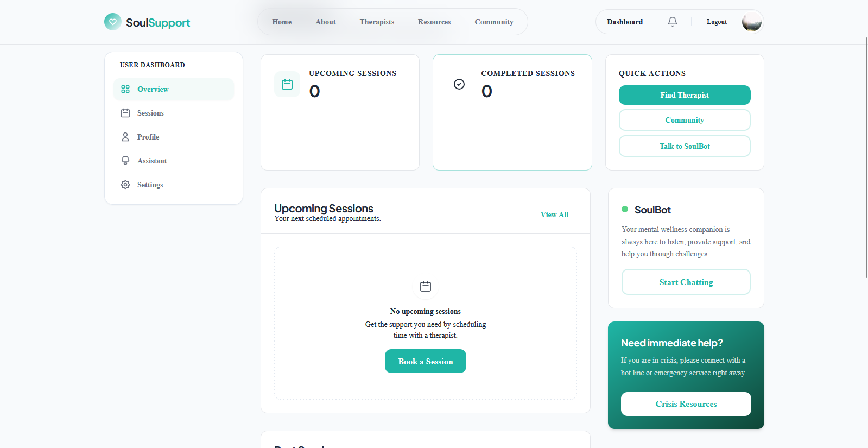Screen dimensions: 868x448
Task: Click the UPCOMING SESSIONS card label
Action: tap(352, 73)
